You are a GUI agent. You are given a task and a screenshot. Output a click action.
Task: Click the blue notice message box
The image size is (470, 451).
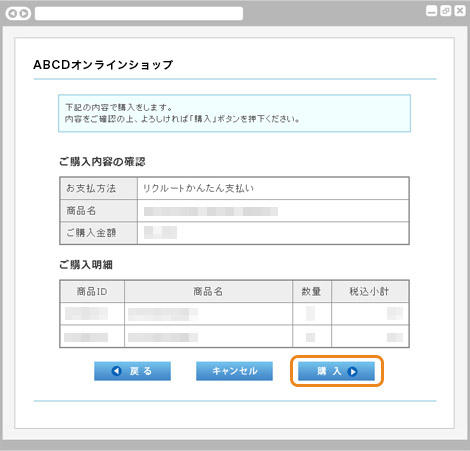(x=234, y=113)
